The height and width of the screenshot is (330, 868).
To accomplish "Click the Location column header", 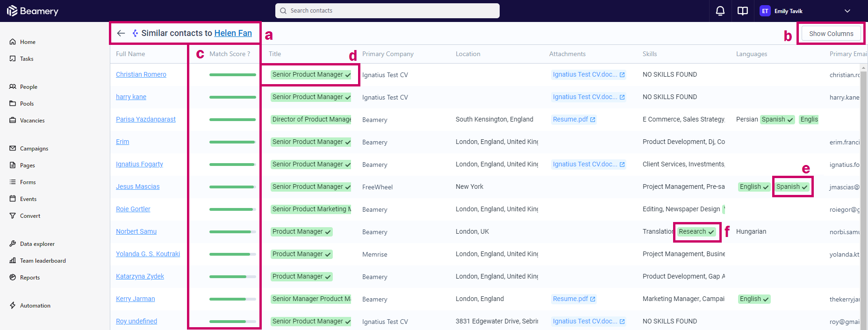I will [468, 54].
